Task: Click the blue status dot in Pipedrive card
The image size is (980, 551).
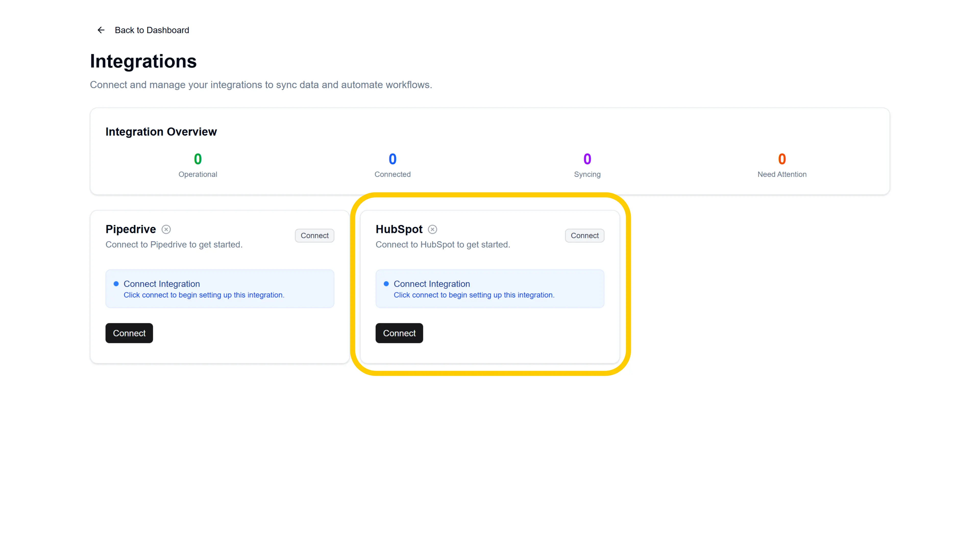Action: pos(116,284)
